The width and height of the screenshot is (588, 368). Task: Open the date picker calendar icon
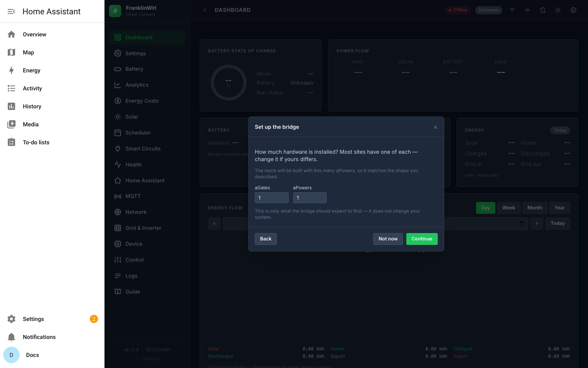click(521, 224)
